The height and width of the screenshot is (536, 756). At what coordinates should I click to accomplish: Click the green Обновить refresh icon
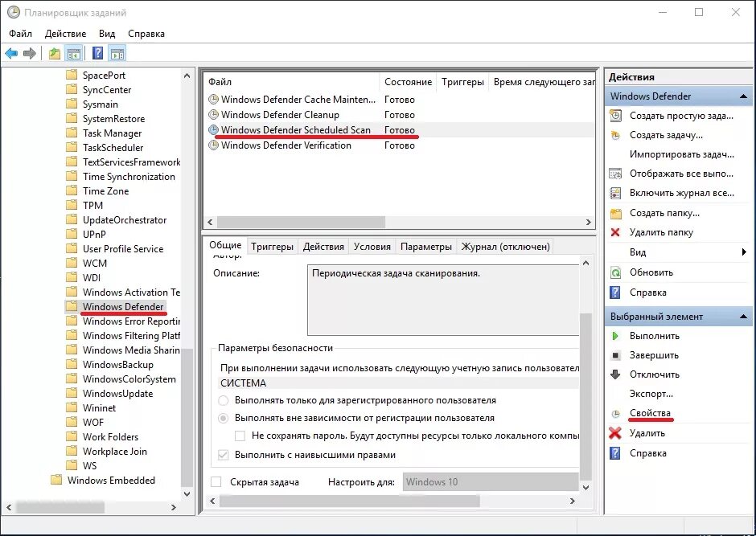pyautogui.click(x=615, y=272)
